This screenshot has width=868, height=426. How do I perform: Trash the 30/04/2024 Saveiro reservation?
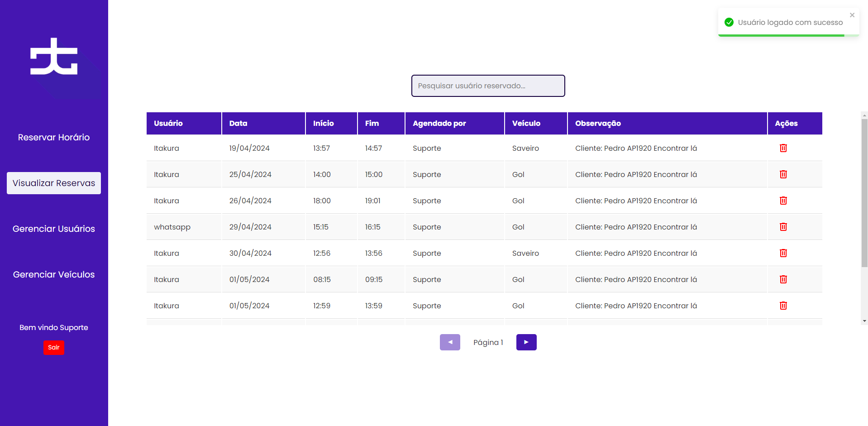783,253
